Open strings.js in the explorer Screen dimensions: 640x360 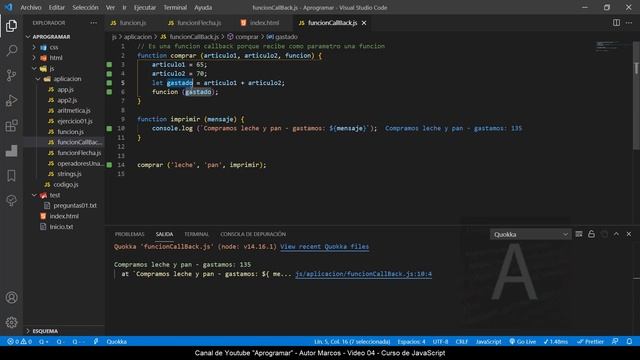pos(69,174)
